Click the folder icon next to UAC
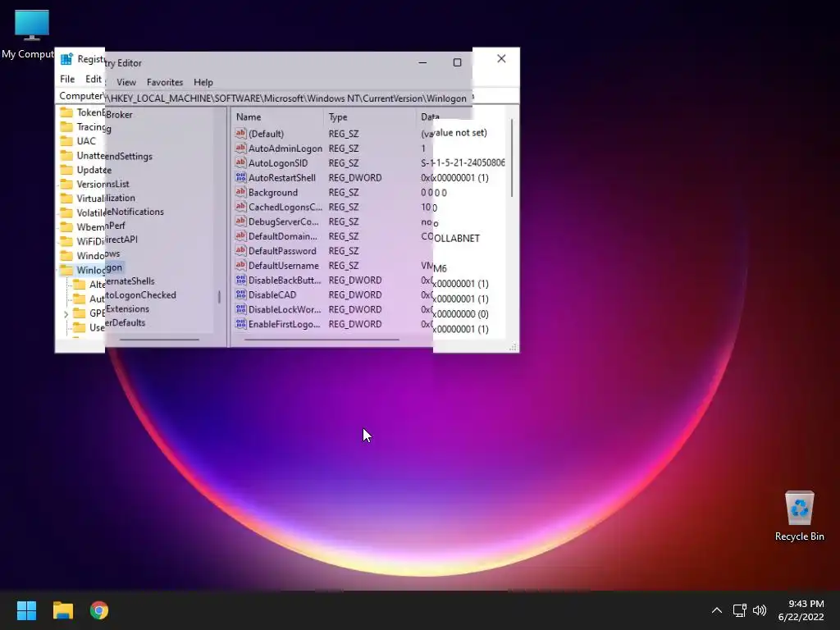 (66, 141)
